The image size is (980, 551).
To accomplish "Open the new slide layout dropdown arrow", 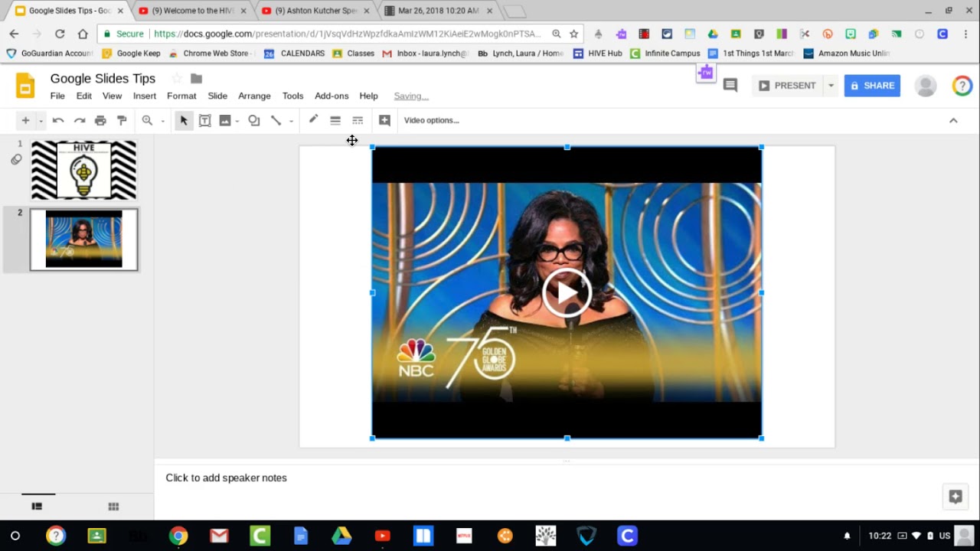I will pyautogui.click(x=41, y=121).
